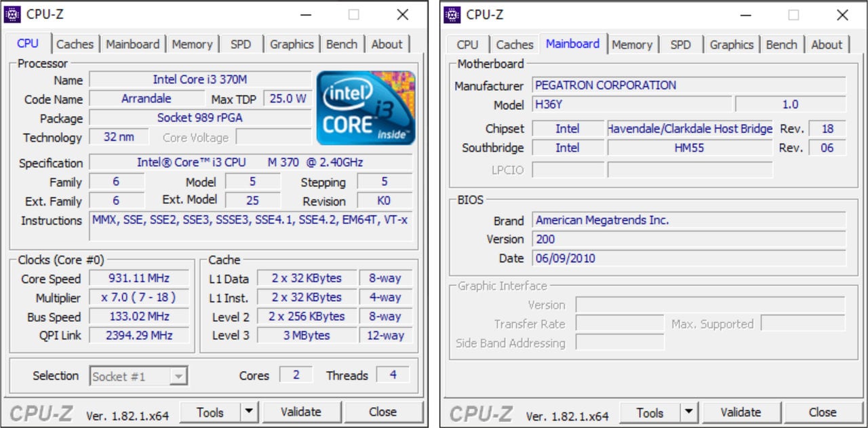
Task: Open the Socket #1 selection dropdown
Action: tap(138, 376)
